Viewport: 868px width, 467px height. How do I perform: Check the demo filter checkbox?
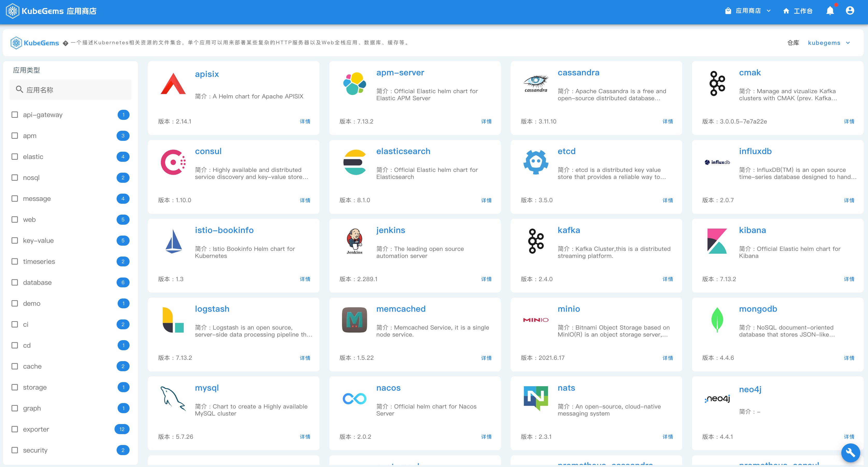tap(15, 303)
